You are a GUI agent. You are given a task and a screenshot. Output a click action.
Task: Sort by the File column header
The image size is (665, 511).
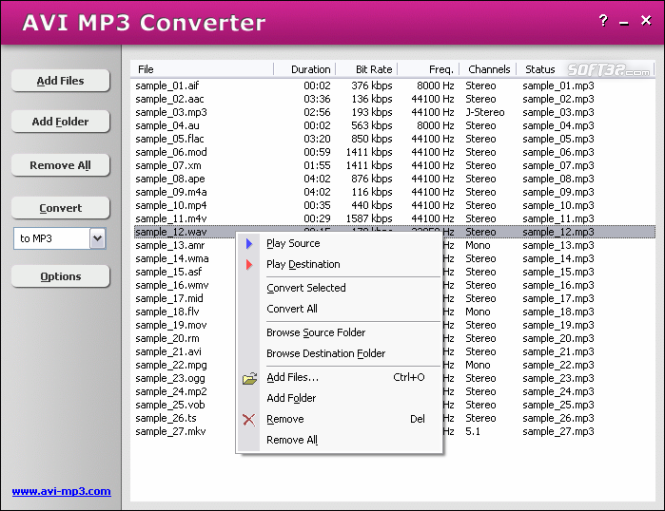click(202, 69)
